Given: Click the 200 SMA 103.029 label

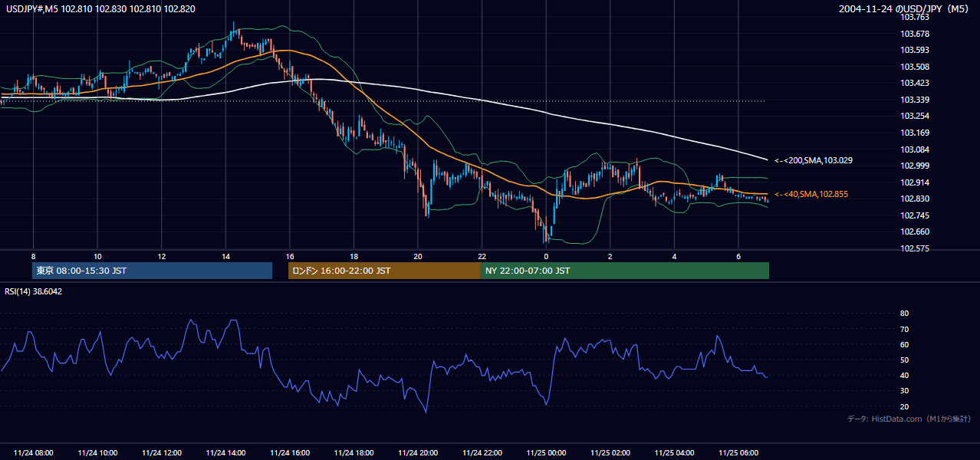Looking at the screenshot, I should (814, 160).
